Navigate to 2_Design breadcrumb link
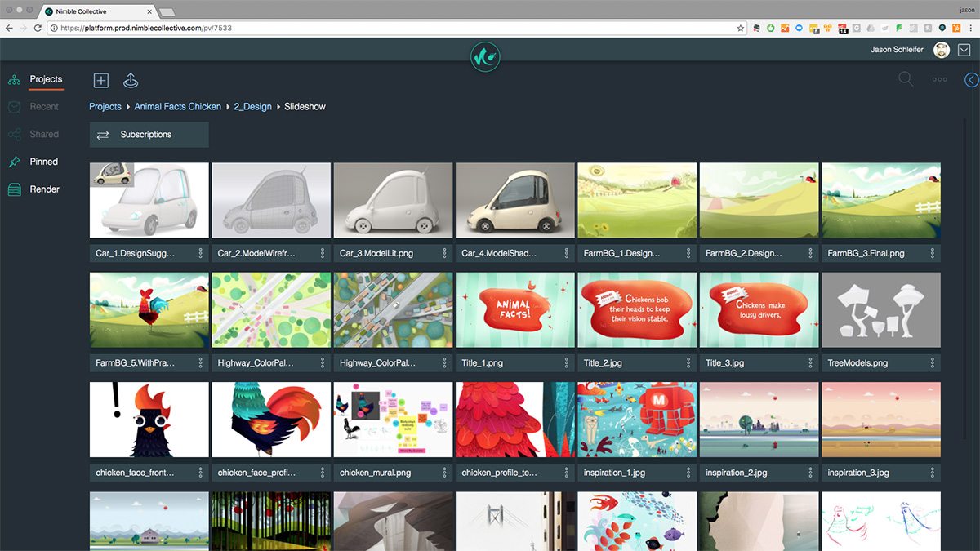 tap(252, 107)
